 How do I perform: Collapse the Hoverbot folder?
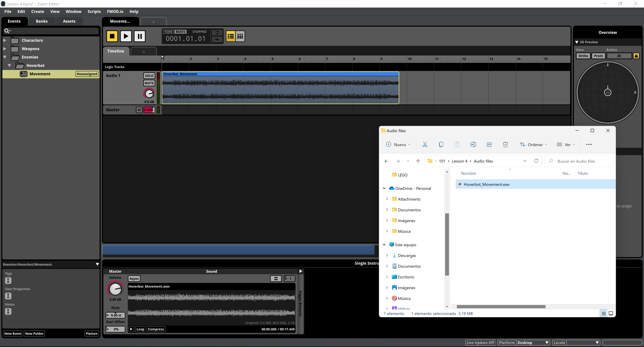pos(9,66)
